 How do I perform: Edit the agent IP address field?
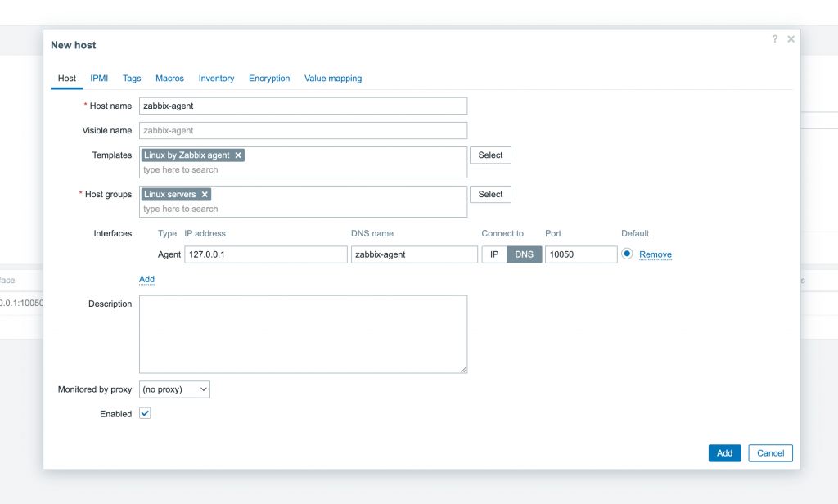[266, 254]
